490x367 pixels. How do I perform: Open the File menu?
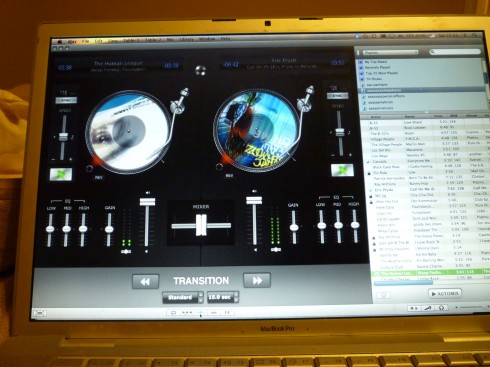click(85, 41)
